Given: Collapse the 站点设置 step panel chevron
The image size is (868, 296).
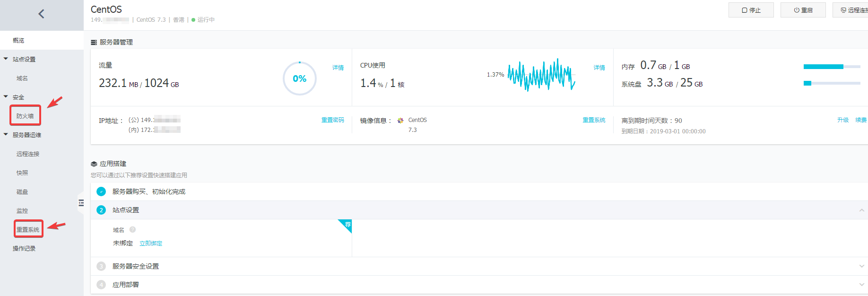Looking at the screenshot, I should [861, 210].
